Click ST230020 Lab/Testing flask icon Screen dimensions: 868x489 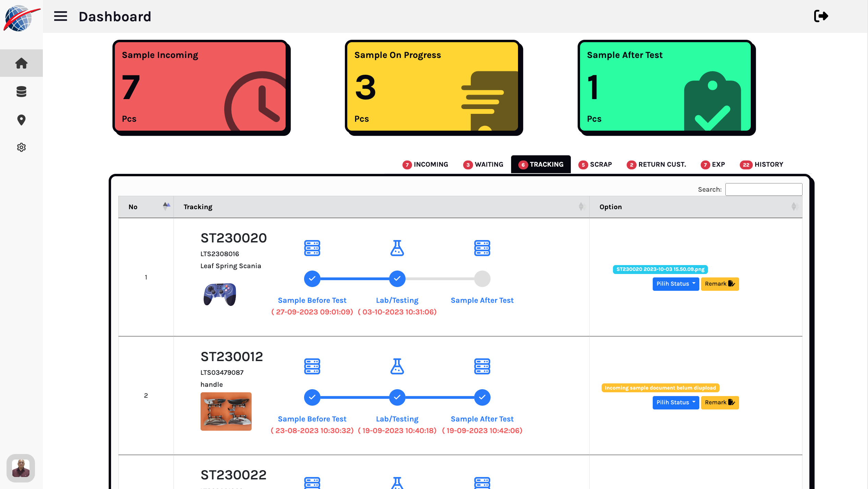(397, 248)
